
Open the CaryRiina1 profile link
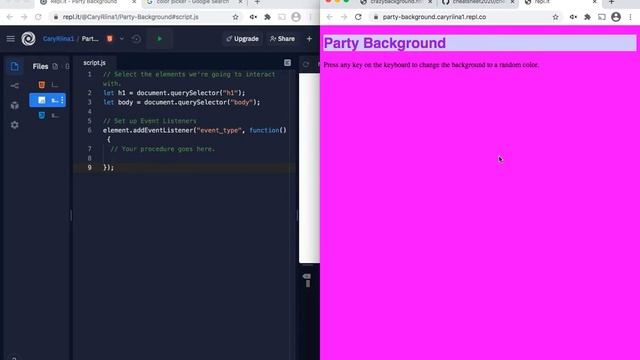coord(58,39)
